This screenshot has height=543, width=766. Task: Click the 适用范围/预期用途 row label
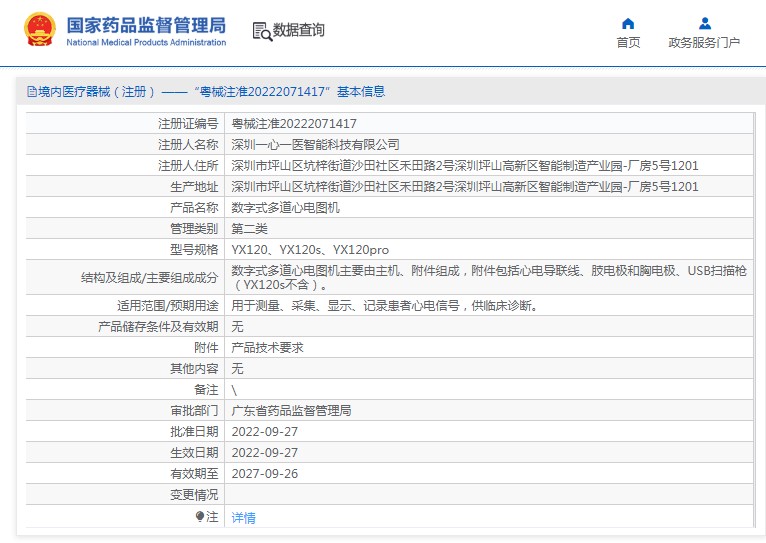(x=168, y=306)
